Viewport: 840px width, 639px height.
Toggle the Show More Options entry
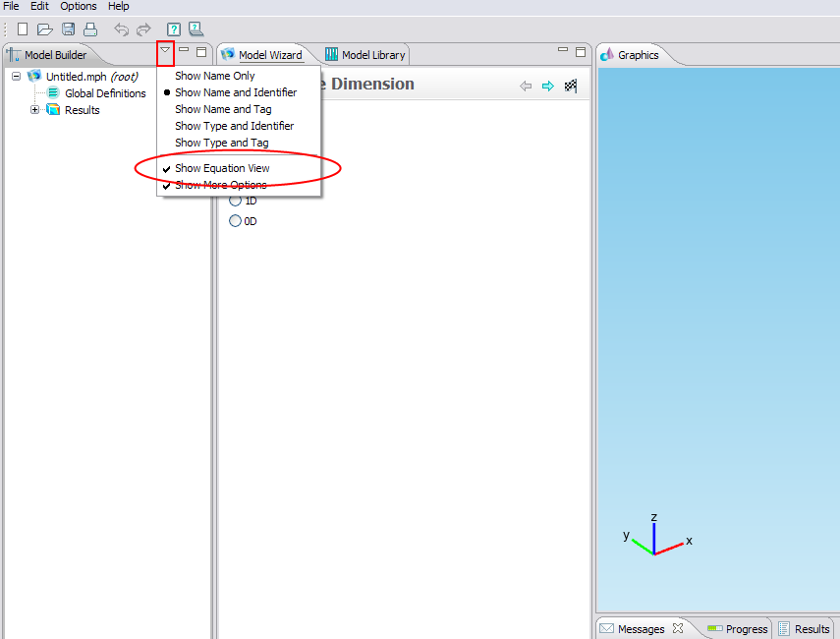220,185
